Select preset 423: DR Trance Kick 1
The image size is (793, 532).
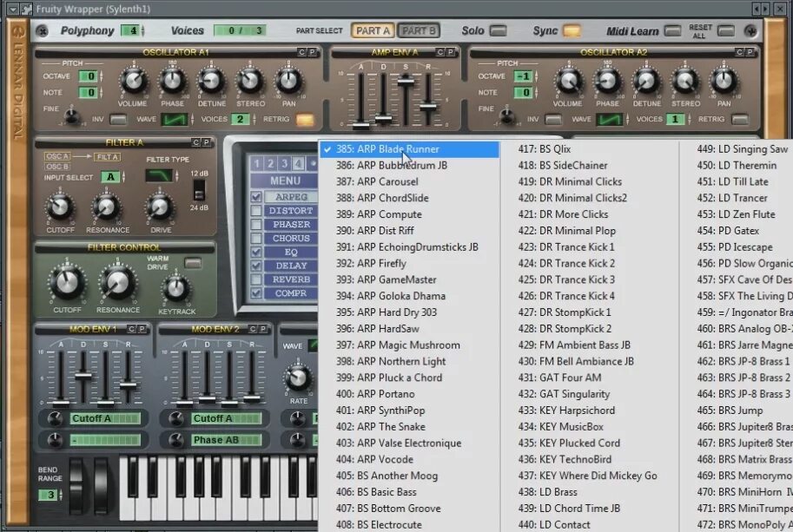(591, 247)
